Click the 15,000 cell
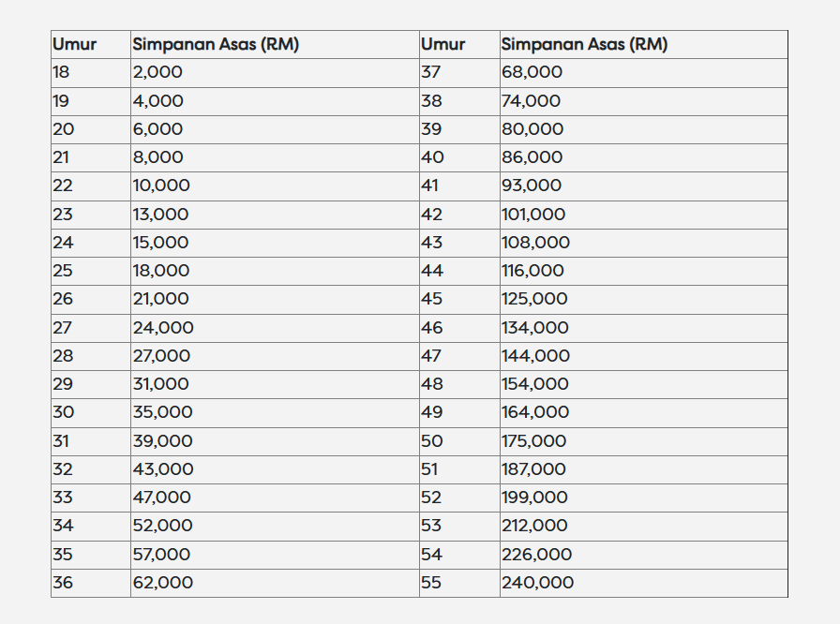The width and height of the screenshot is (840, 624). (275, 243)
